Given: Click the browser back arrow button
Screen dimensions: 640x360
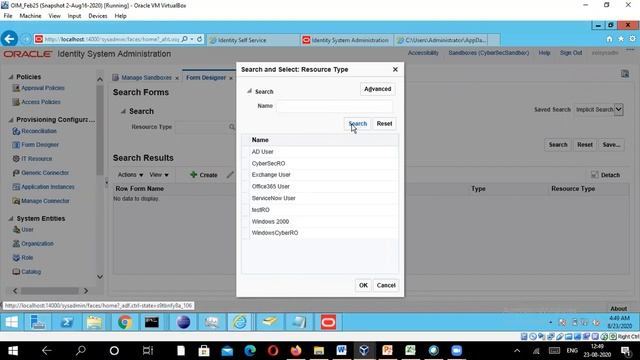Looking at the screenshot, I should [x=9, y=39].
